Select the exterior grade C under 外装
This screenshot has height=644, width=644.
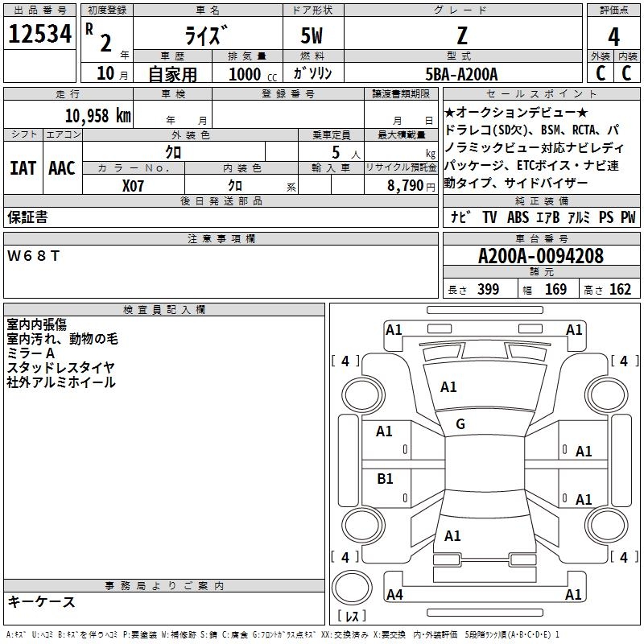click(601, 73)
